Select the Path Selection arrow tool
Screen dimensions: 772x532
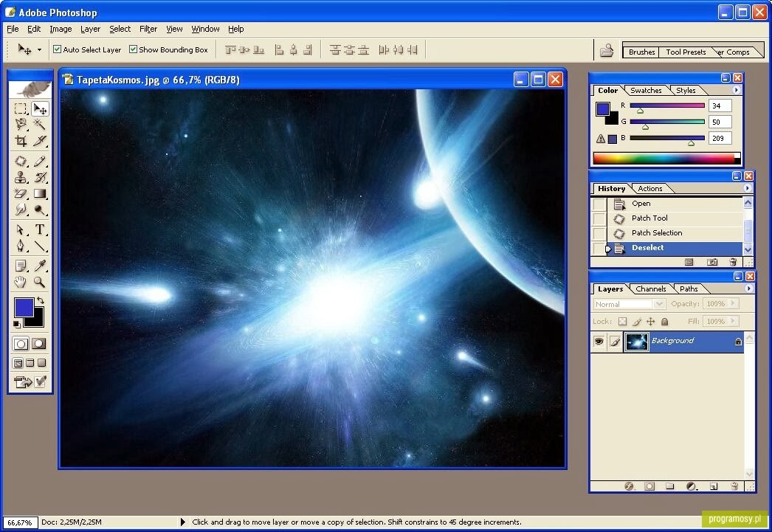click(21, 229)
